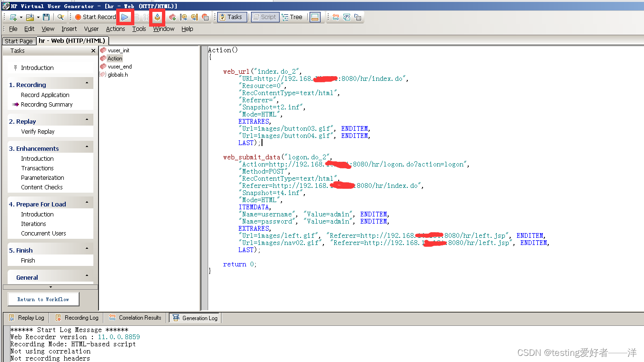644x362 pixels.
Task: Click the pause replay toolbar icon
Action: coord(146,17)
